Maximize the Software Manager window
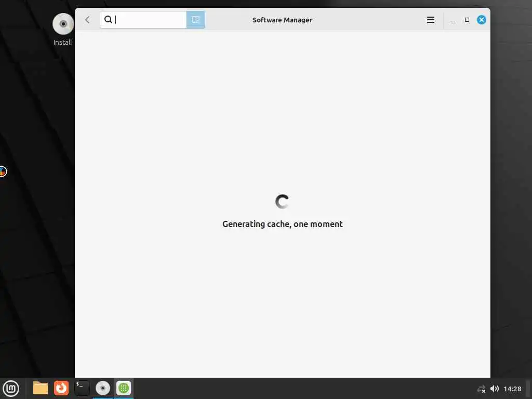 click(x=467, y=20)
